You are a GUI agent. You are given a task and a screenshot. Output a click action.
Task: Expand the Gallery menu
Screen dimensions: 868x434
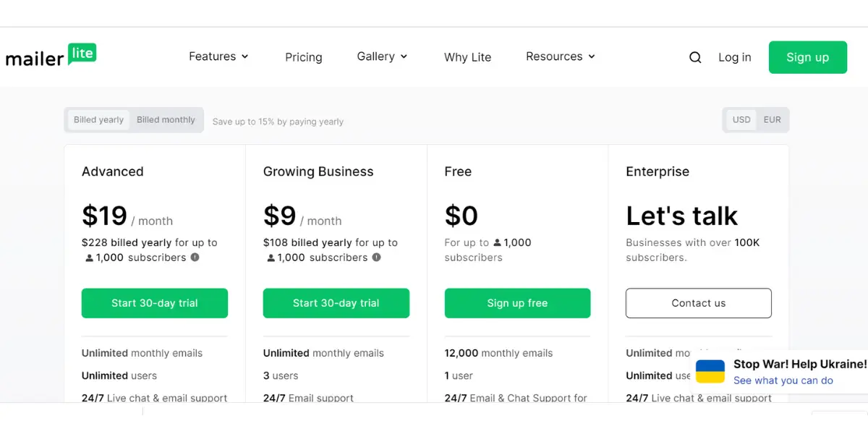point(382,56)
